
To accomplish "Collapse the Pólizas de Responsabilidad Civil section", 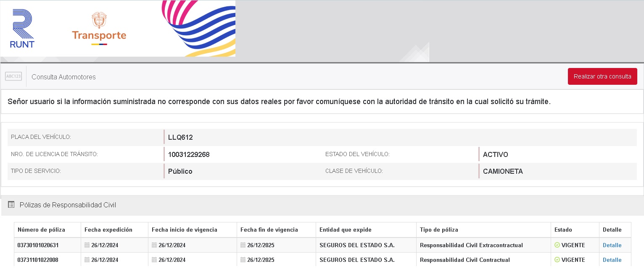I will point(68,205).
